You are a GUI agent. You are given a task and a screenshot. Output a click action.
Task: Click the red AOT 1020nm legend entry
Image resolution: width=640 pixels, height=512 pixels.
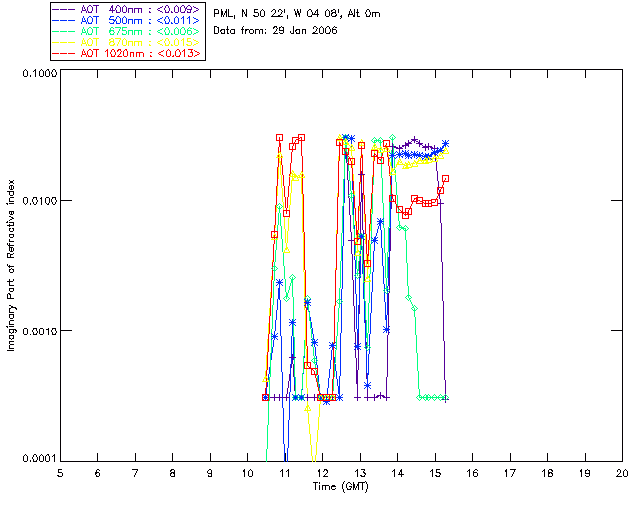pyautogui.click(x=126, y=52)
